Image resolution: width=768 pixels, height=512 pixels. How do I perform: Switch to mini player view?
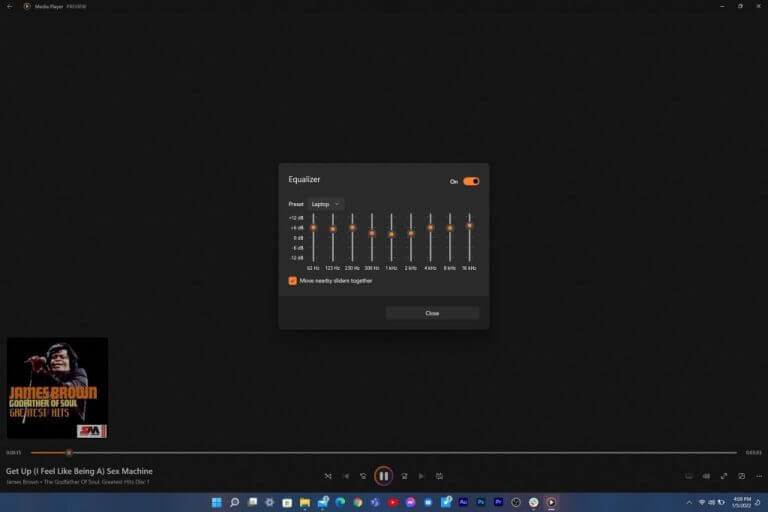[x=742, y=476]
